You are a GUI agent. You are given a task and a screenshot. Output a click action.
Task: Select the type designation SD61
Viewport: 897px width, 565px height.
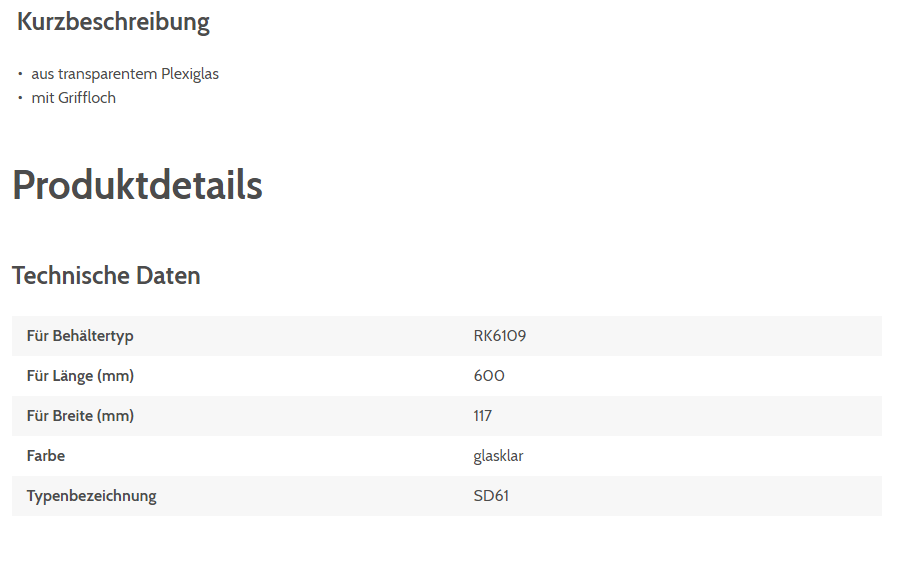(x=491, y=496)
